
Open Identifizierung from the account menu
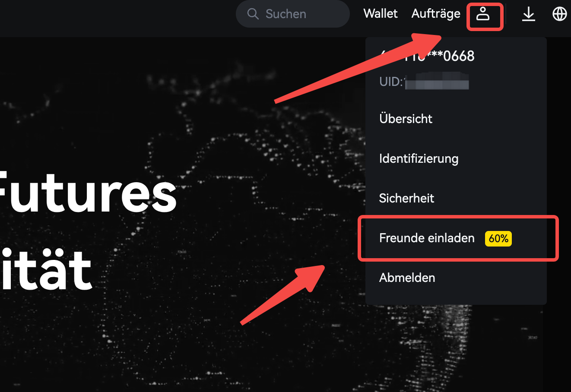pyautogui.click(x=419, y=158)
